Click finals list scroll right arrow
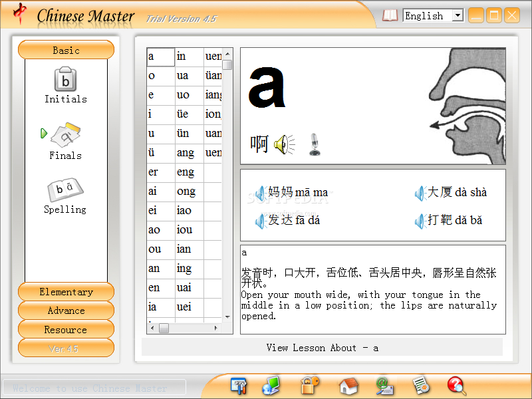This screenshot has width=532, height=399. [x=215, y=328]
